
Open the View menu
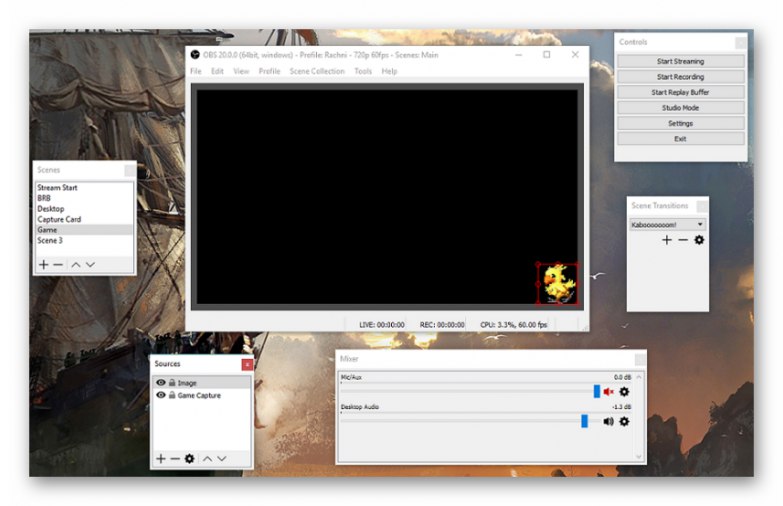tap(241, 71)
